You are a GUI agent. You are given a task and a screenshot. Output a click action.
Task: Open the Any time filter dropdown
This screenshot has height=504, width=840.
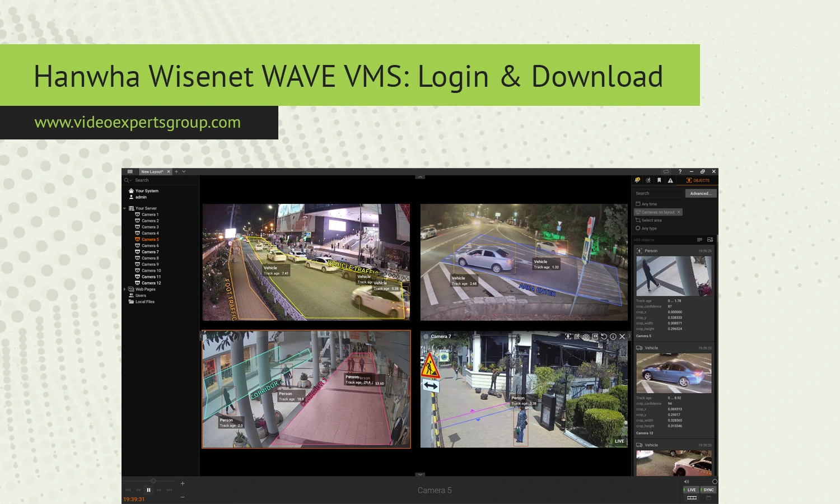click(x=646, y=204)
